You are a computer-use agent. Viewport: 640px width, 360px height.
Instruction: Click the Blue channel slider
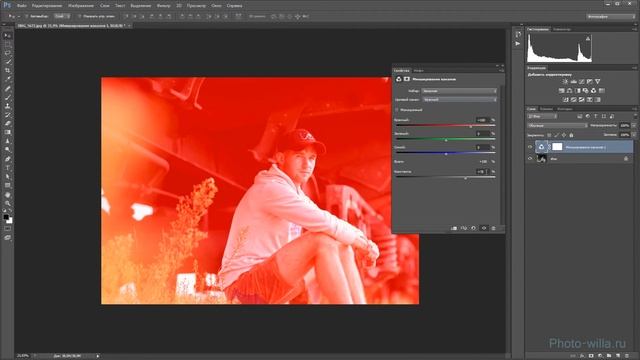coord(446,153)
